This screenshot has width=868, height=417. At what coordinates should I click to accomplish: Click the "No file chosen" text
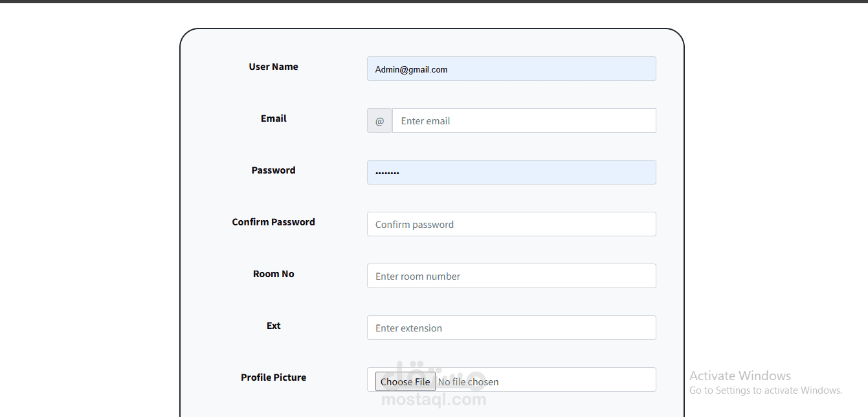pos(469,382)
